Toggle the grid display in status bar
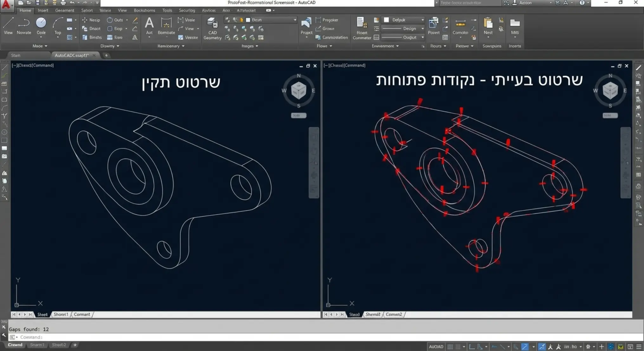 [450, 347]
